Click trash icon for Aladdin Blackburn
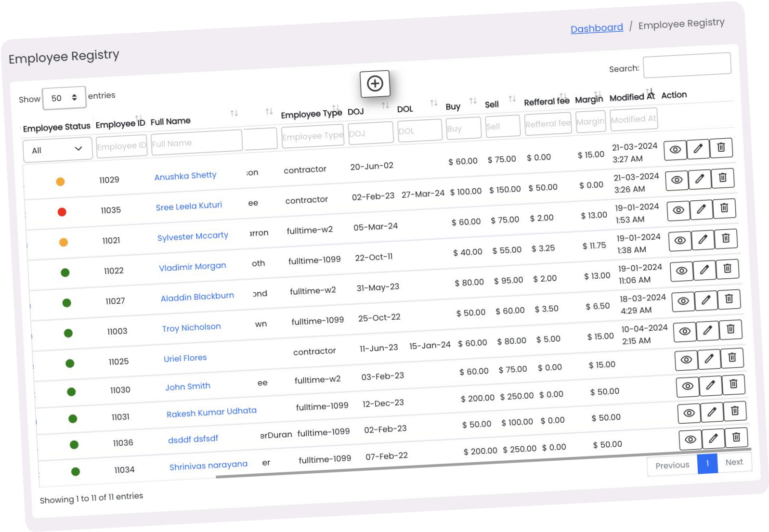This screenshot has height=532, width=769. (727, 269)
